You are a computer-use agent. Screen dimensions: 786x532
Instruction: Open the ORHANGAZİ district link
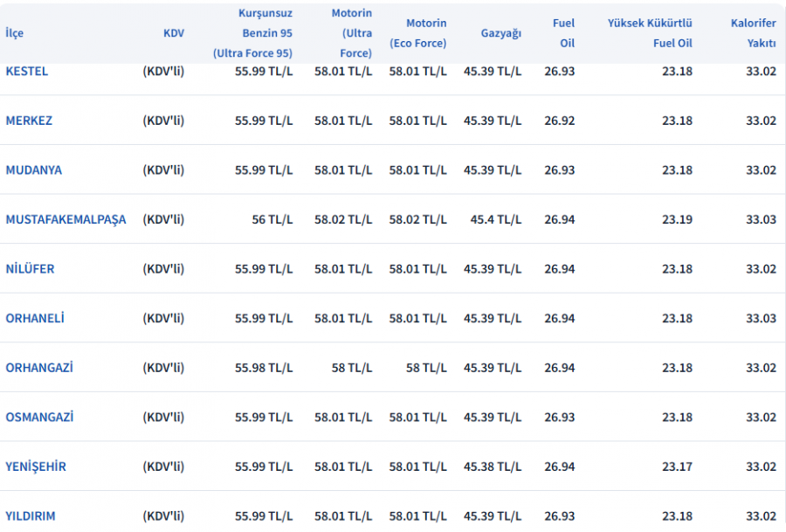pyautogui.click(x=39, y=368)
